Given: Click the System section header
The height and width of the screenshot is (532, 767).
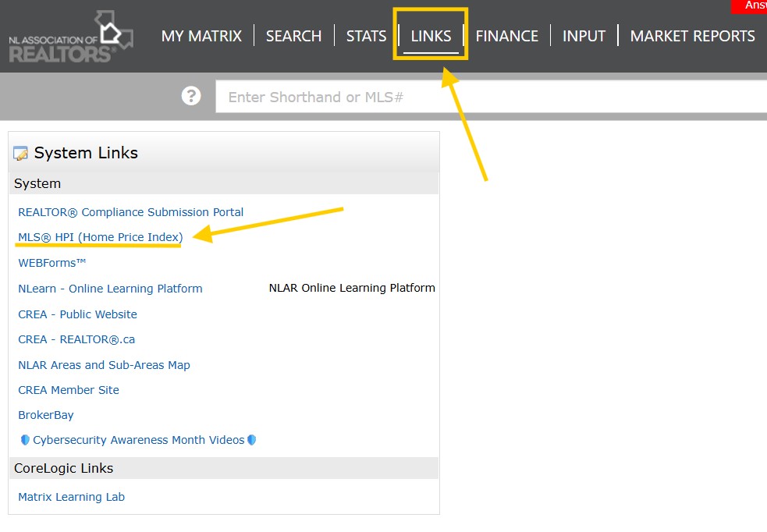Looking at the screenshot, I should coord(223,183).
